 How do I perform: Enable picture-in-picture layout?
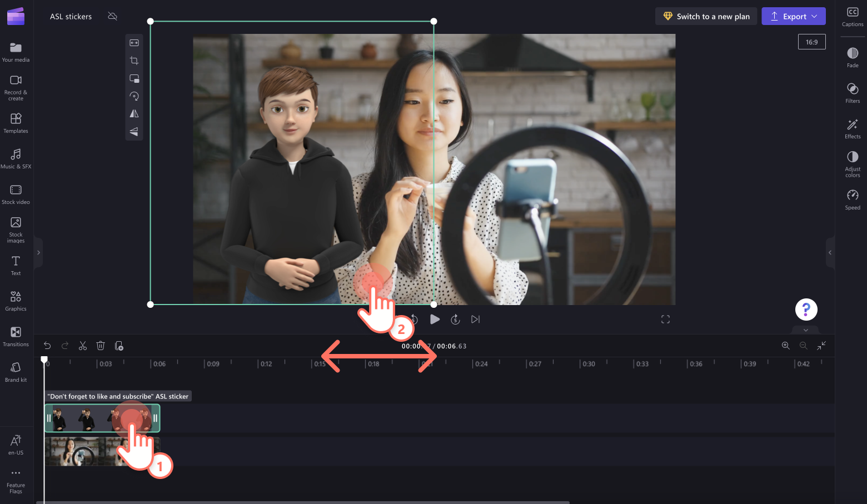click(x=134, y=78)
